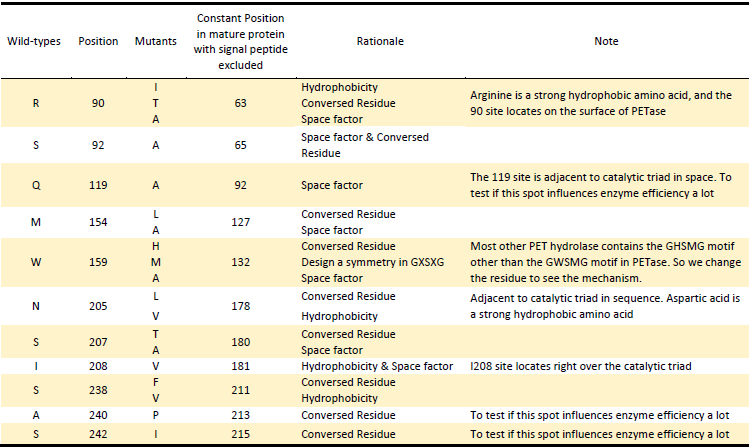This screenshot has height=448, width=749.
Task: Click mutant H in the W159 row
Action: pos(155,245)
